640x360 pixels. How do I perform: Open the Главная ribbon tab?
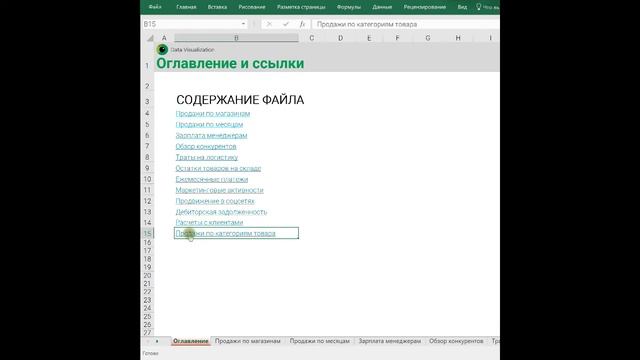[186, 7]
